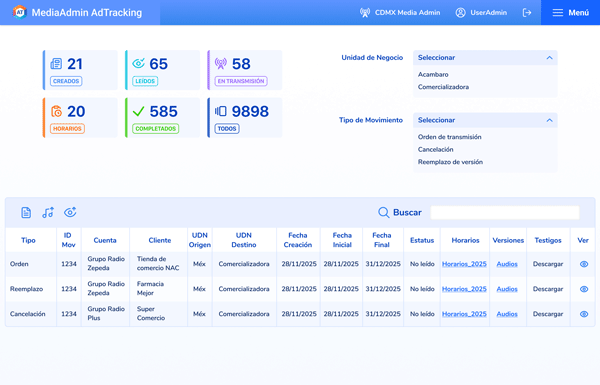Click the eye-plus toolbar icon
The image size is (600, 385).
click(70, 212)
